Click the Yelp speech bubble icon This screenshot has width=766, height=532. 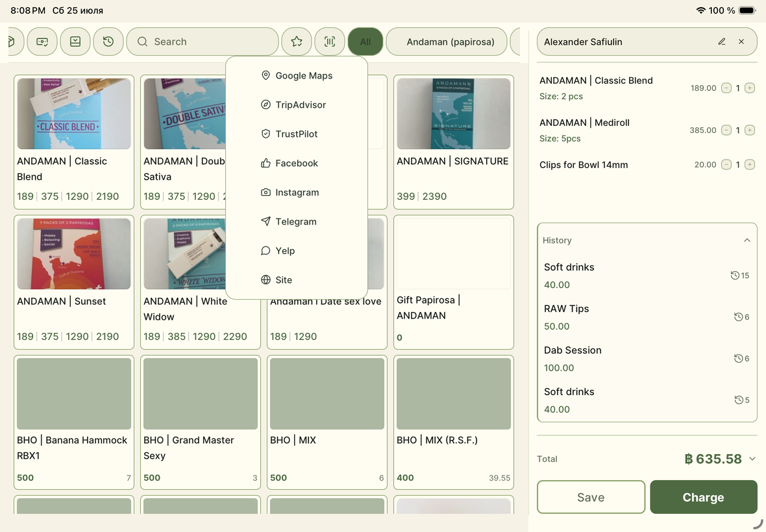click(266, 251)
